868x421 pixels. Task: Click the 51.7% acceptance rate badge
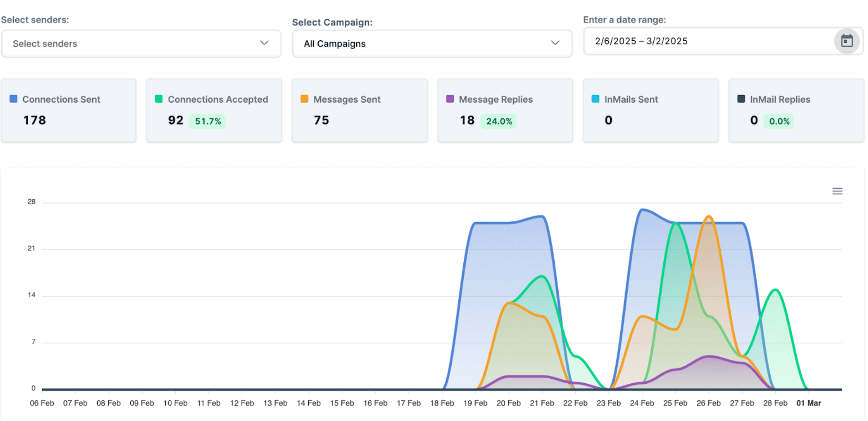point(208,121)
